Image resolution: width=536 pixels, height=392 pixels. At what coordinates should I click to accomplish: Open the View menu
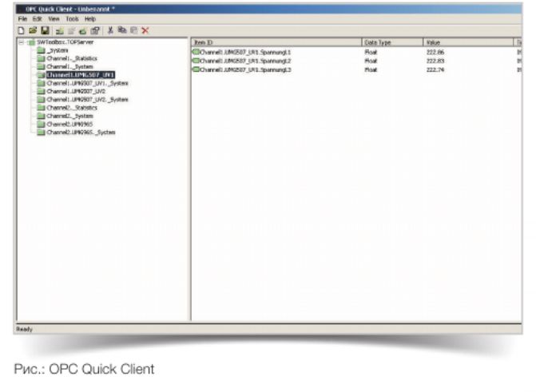click(53, 18)
